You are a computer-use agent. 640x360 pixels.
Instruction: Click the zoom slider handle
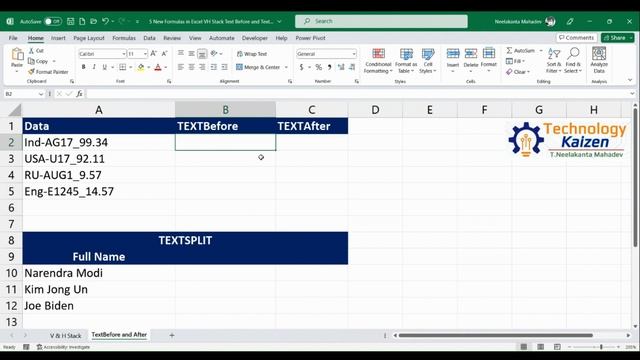click(601, 347)
